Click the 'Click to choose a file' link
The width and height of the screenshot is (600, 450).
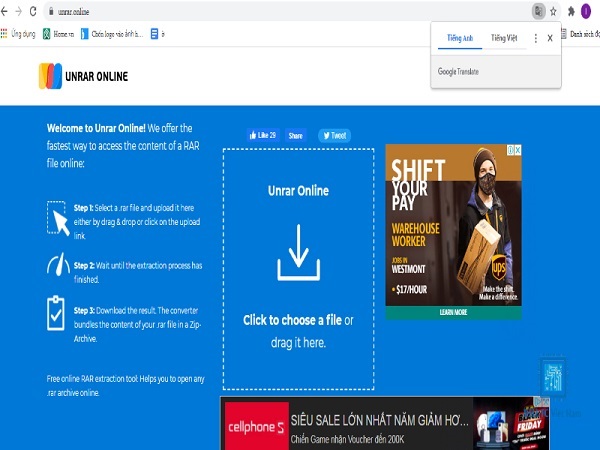[293, 320]
